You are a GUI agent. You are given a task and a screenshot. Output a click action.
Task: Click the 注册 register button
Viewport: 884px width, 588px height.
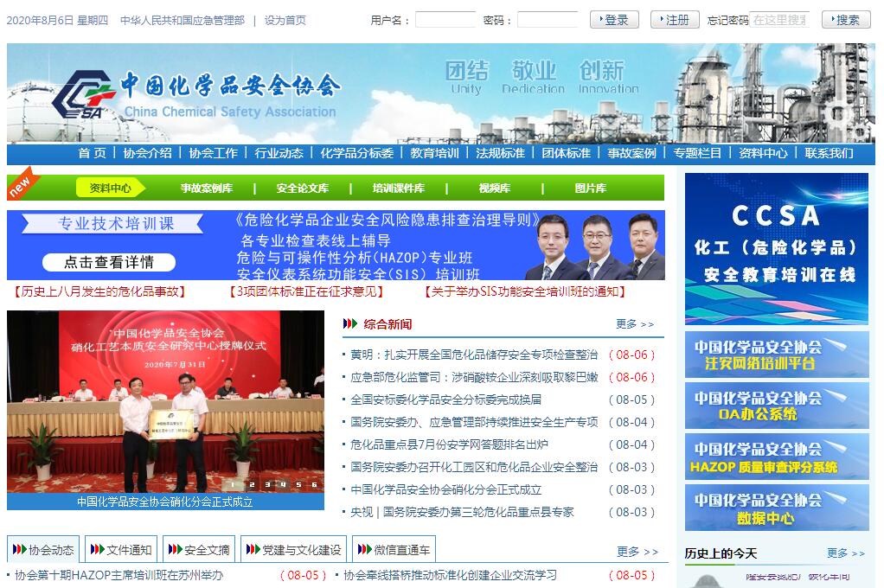675,20
